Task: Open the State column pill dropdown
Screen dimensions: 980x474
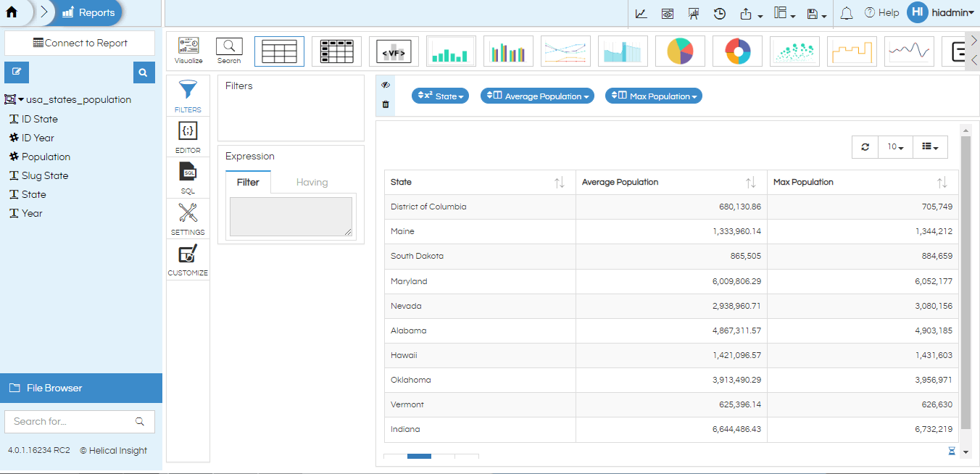Action: click(x=441, y=96)
